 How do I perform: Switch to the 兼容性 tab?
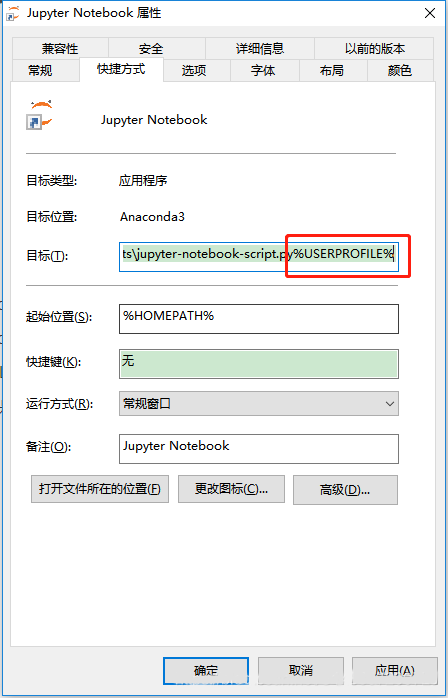tap(61, 48)
